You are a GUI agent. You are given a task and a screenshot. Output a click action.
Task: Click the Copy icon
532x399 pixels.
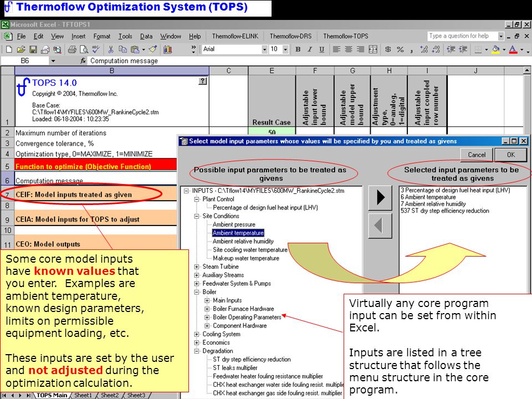(122, 49)
